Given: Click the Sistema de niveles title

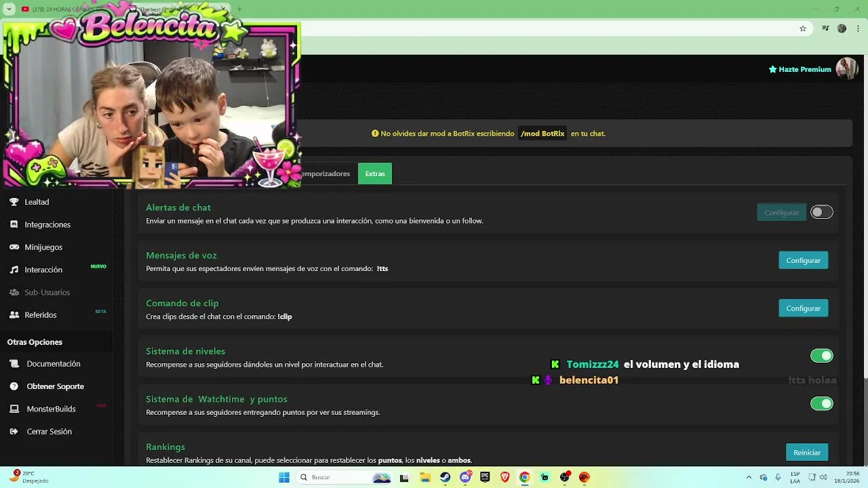Looking at the screenshot, I should click(185, 351).
